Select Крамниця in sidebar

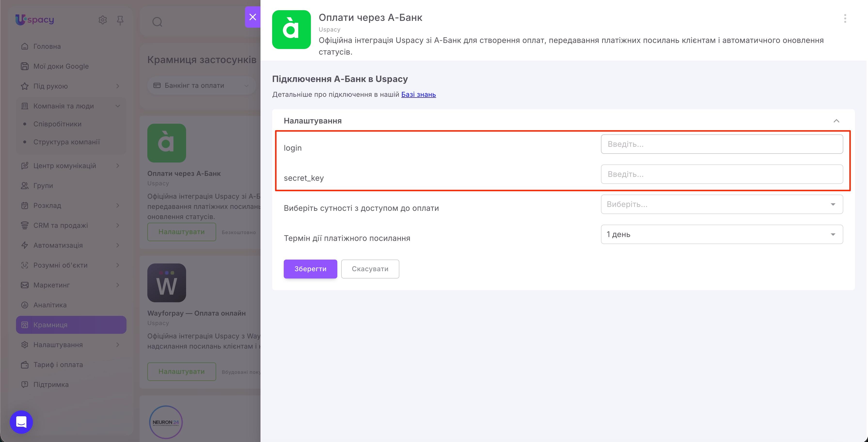(71, 325)
